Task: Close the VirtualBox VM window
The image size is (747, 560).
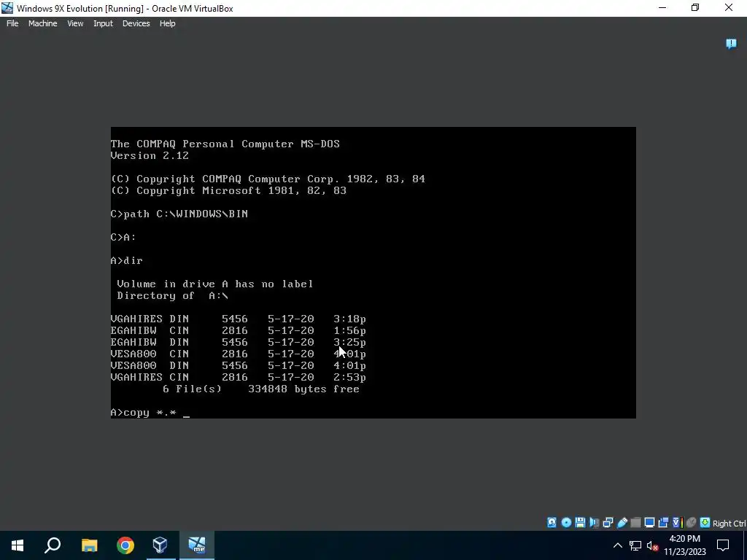Action: (x=729, y=8)
